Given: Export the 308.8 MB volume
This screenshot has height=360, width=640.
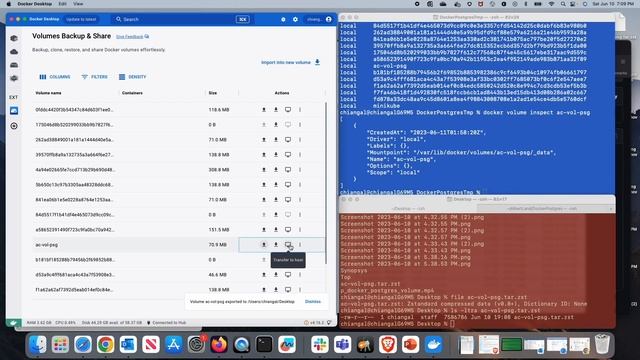Looking at the screenshot, I should [264, 170].
